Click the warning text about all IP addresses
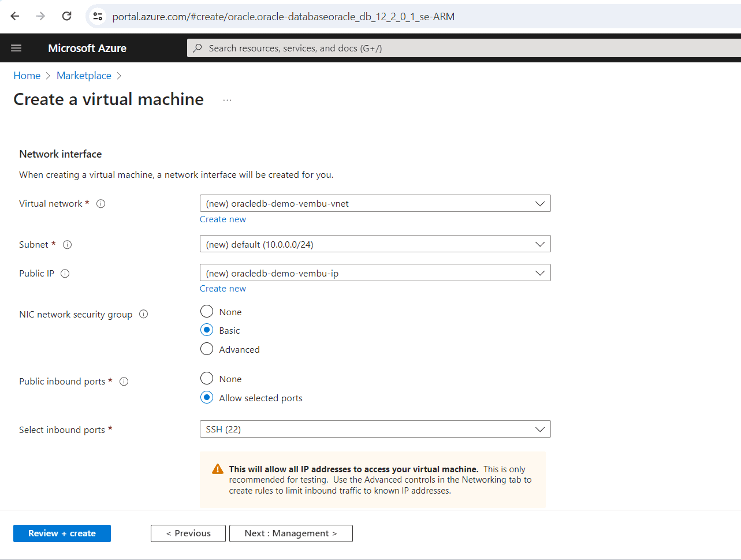Screen dimensions: 741x560 (x=380, y=480)
